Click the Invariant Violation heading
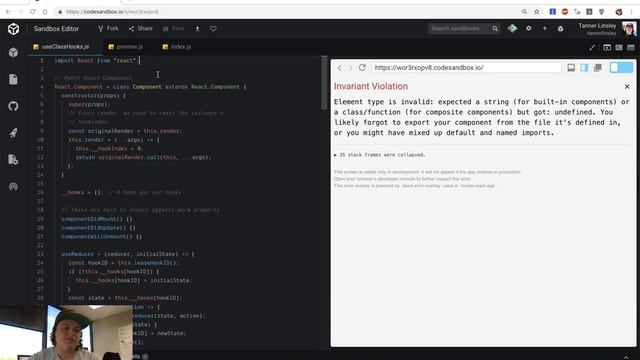Viewport: 640px width, 360px height. point(371,87)
